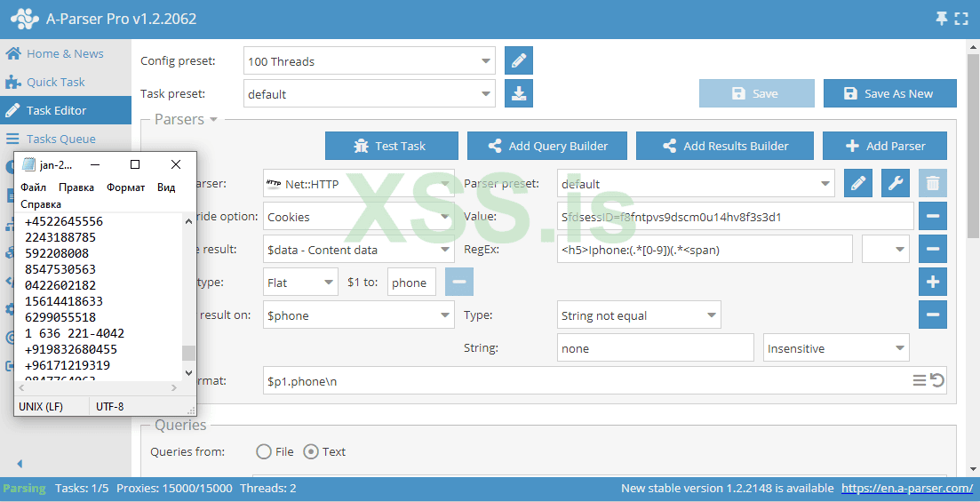Open parser settings wrench icon
980x502 pixels.
coord(896,183)
